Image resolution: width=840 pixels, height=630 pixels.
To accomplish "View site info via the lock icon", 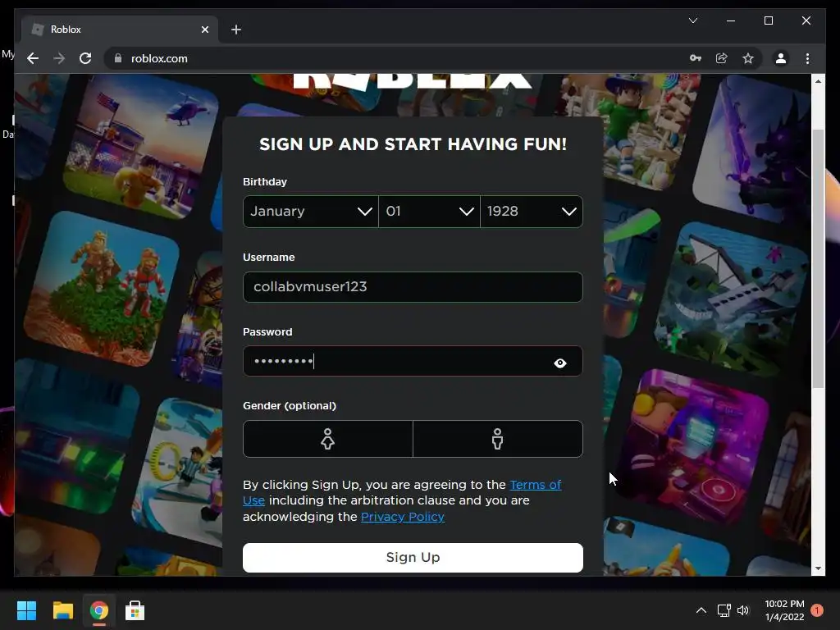I will coord(118,58).
